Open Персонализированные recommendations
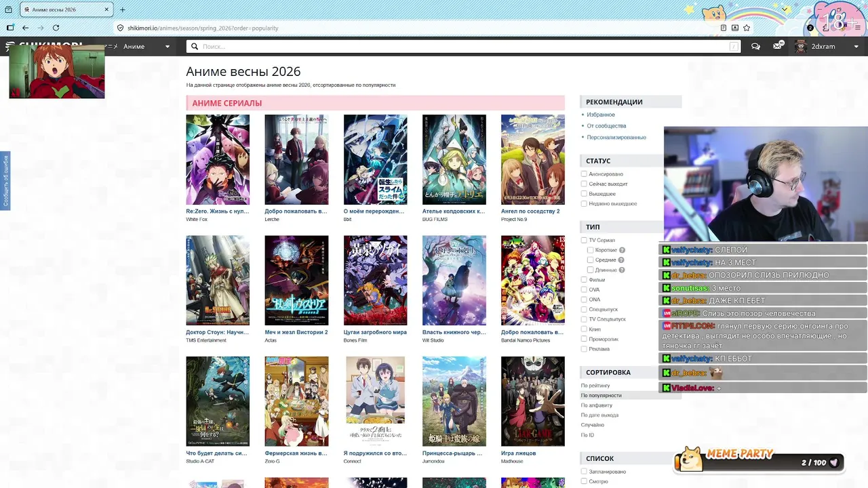This screenshot has height=488, width=868. [616, 137]
